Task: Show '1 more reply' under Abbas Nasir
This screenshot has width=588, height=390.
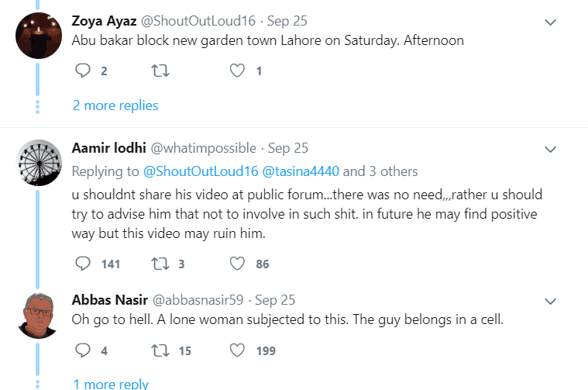Action: coord(111,384)
